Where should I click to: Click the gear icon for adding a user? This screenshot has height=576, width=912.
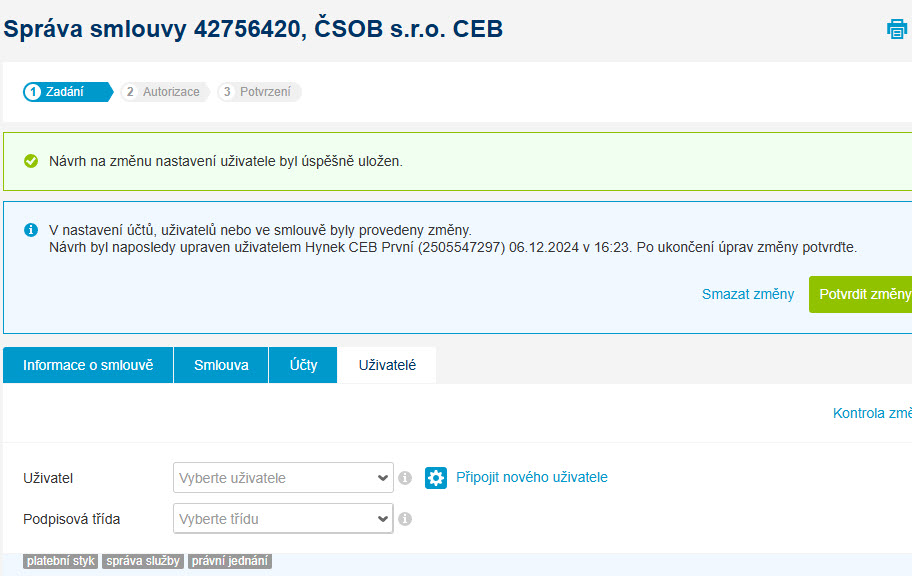(x=436, y=478)
